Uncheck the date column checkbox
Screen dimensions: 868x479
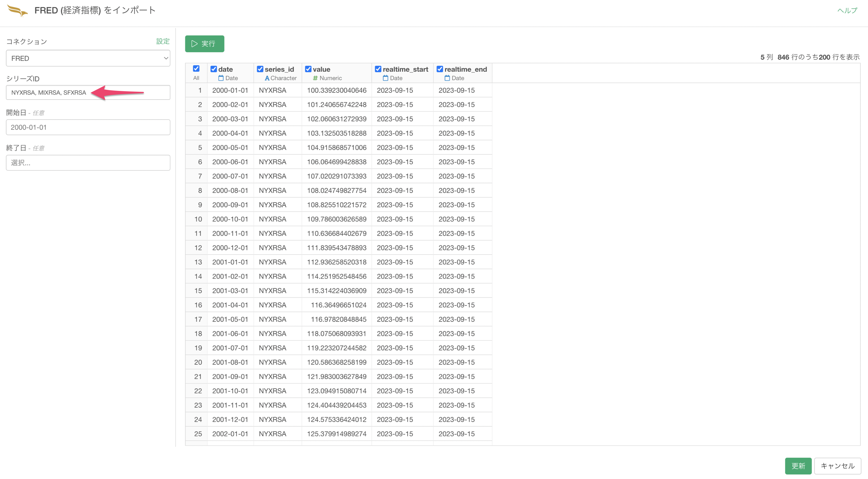point(214,69)
